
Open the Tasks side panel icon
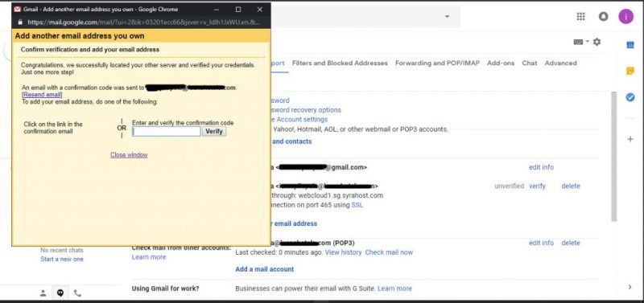(630, 97)
